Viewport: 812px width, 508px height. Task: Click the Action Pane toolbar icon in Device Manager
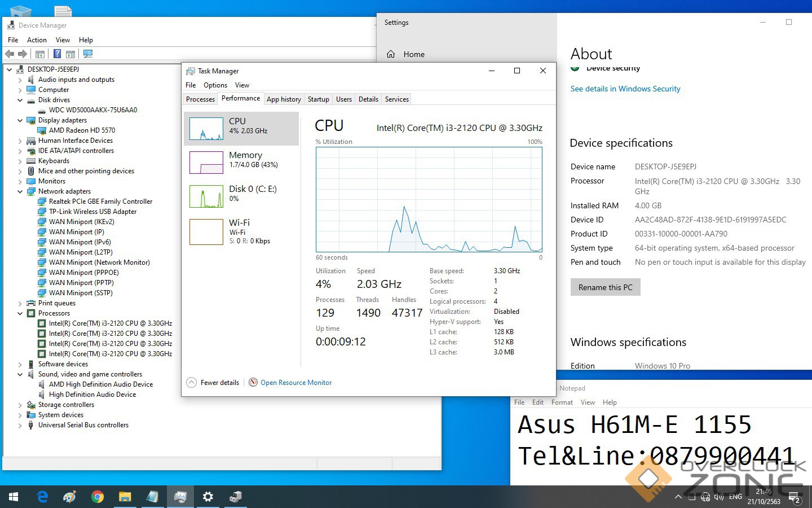click(x=70, y=54)
